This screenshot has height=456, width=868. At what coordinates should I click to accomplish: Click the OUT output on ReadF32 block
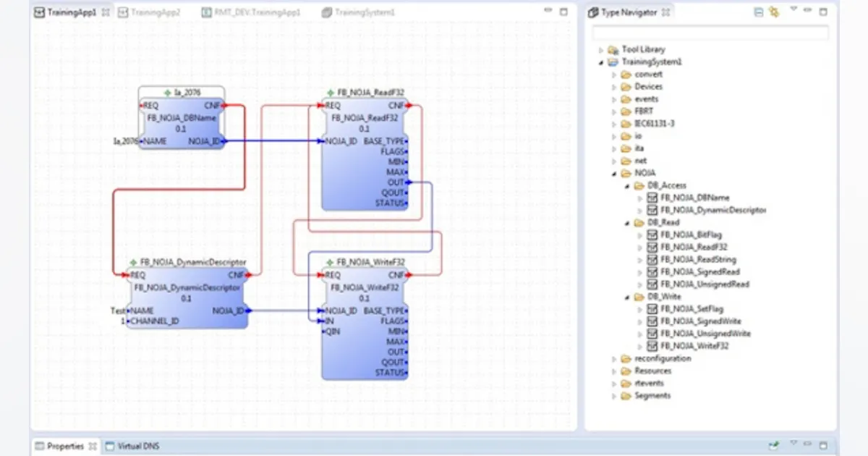point(397,182)
